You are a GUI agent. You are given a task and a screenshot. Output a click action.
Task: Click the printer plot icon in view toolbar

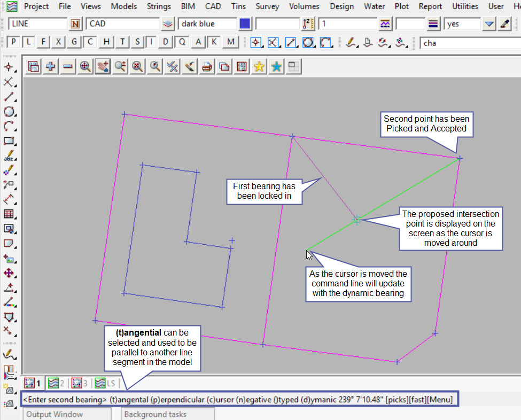pyautogui.click(x=207, y=66)
